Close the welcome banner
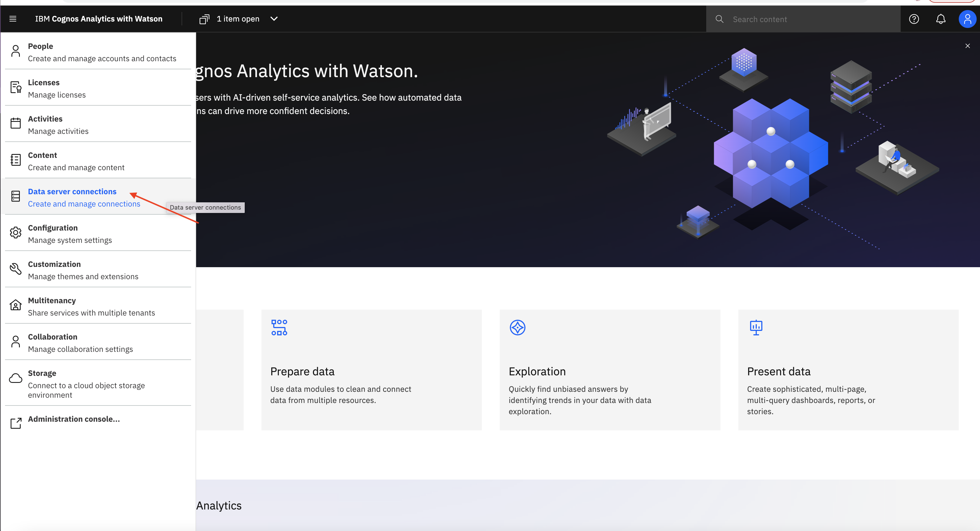980x531 pixels. click(967, 46)
